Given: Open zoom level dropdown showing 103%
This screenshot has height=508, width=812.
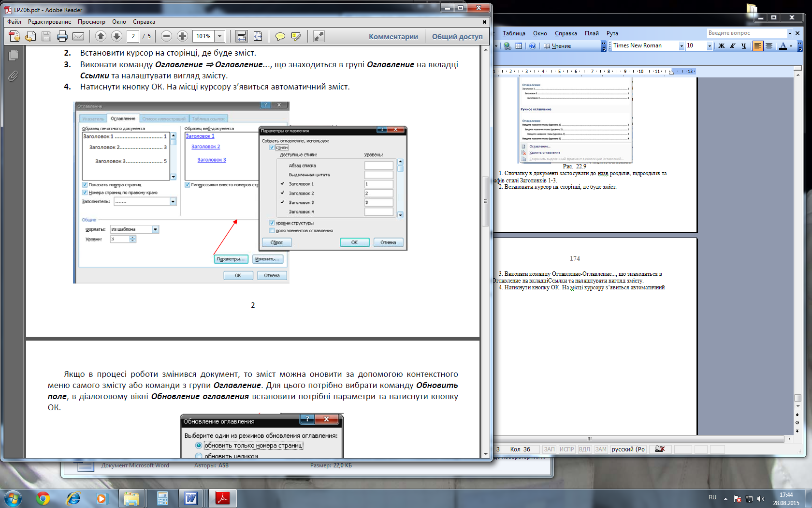Looking at the screenshot, I should 220,36.
